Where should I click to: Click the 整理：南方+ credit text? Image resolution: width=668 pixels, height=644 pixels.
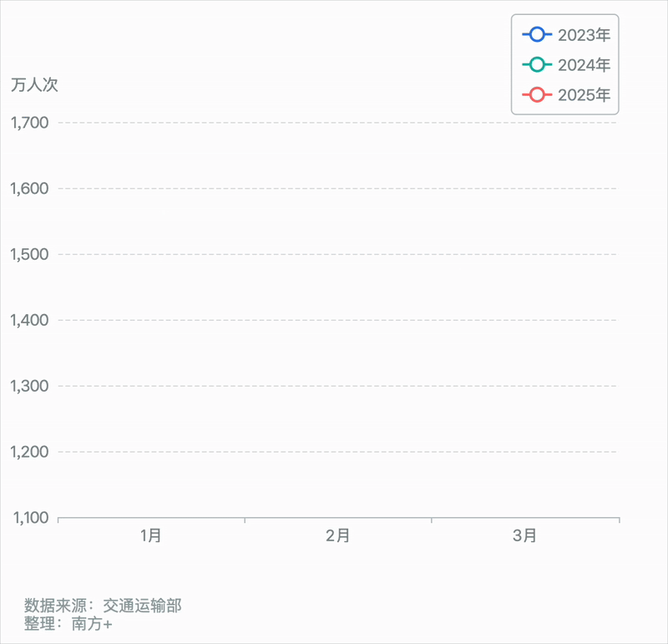tap(68, 623)
